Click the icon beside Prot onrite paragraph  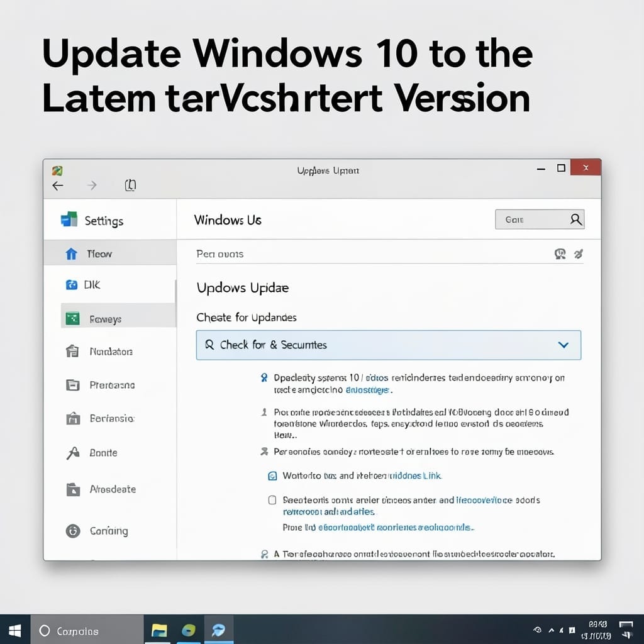pos(264,412)
